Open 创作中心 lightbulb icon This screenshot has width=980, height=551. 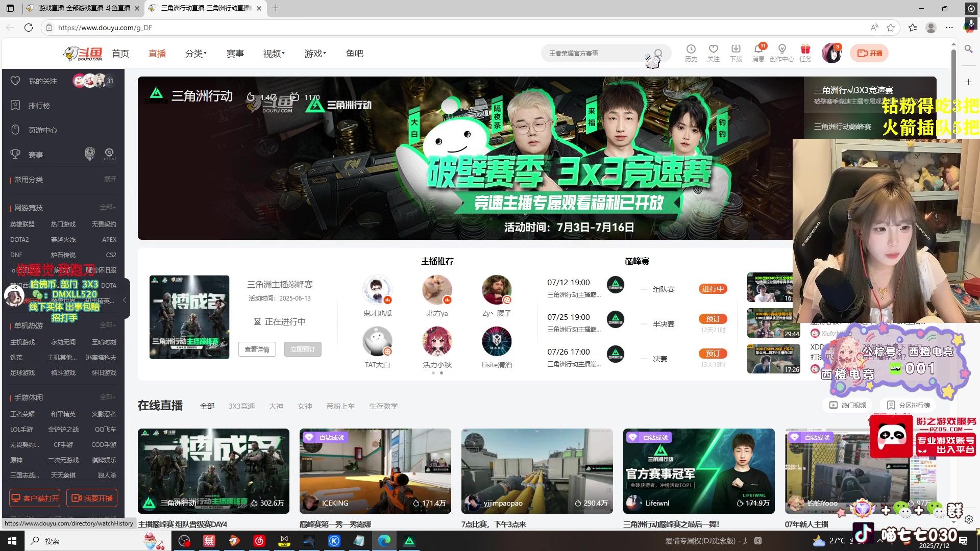(781, 53)
